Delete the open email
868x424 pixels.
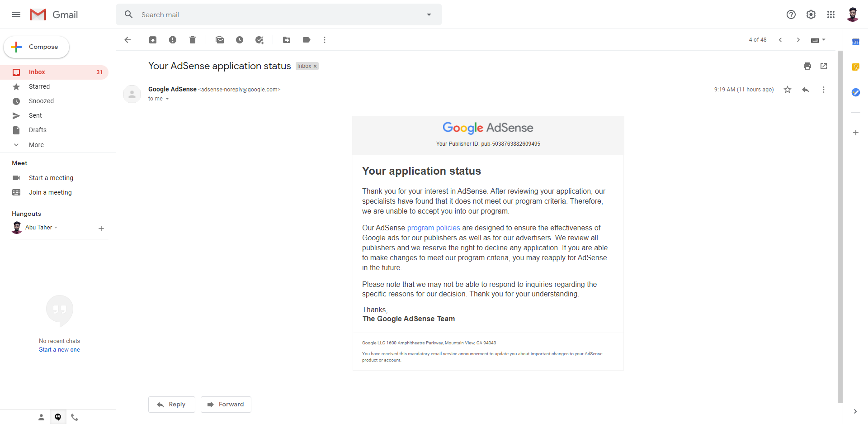point(193,40)
